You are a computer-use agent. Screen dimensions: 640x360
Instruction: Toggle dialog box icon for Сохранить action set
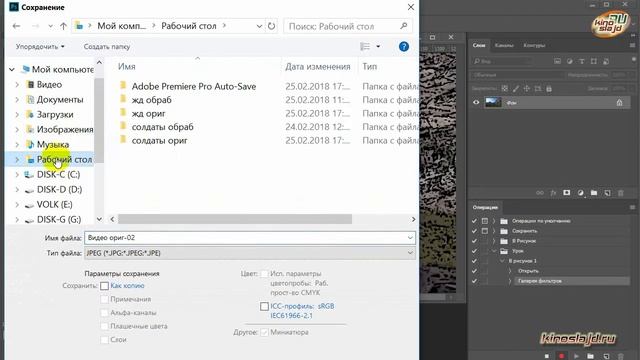pos(484,231)
